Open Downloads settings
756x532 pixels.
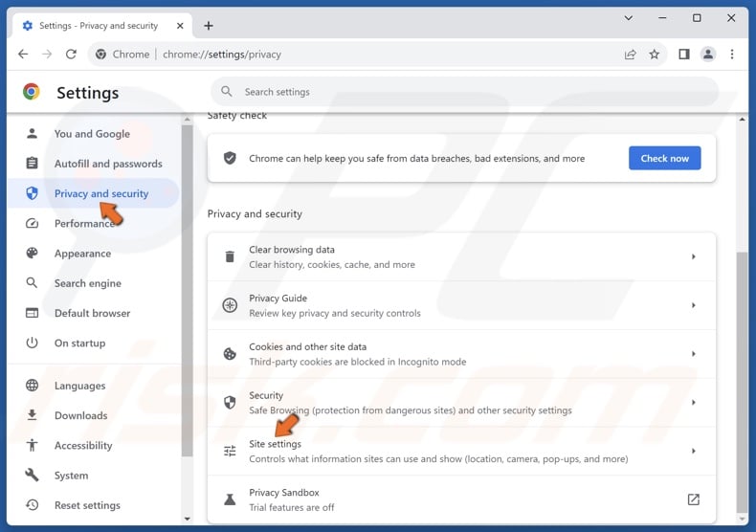coord(93,415)
